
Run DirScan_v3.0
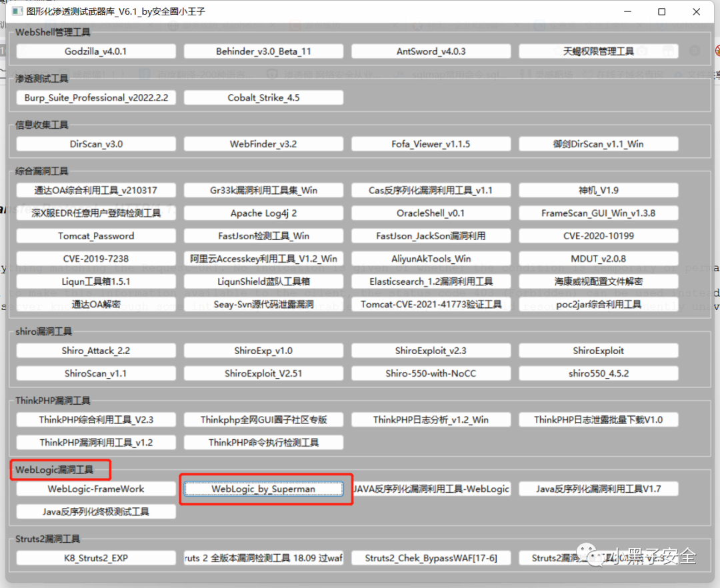pos(96,144)
